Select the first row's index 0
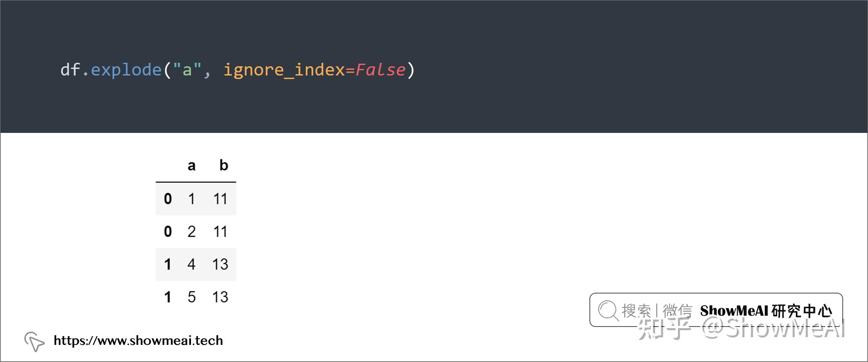868x362 pixels. [168, 199]
